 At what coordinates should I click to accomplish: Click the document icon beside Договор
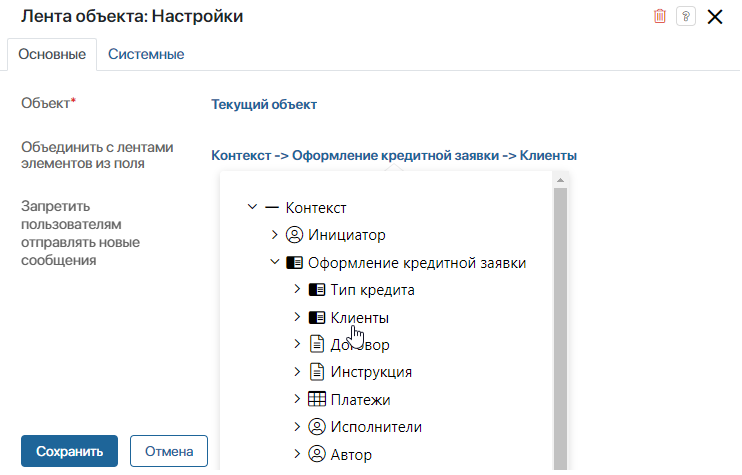[x=317, y=344]
